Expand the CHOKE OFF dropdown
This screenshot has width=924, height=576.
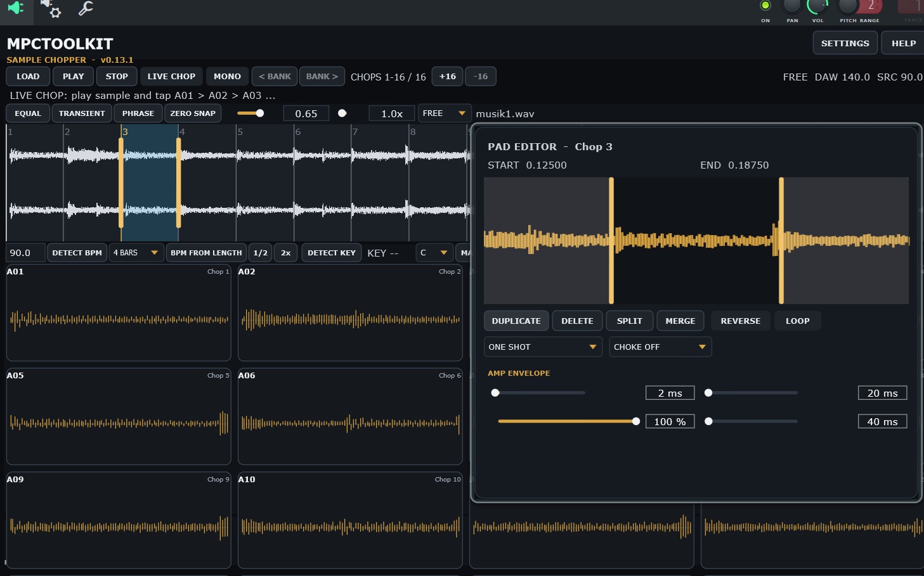(660, 347)
